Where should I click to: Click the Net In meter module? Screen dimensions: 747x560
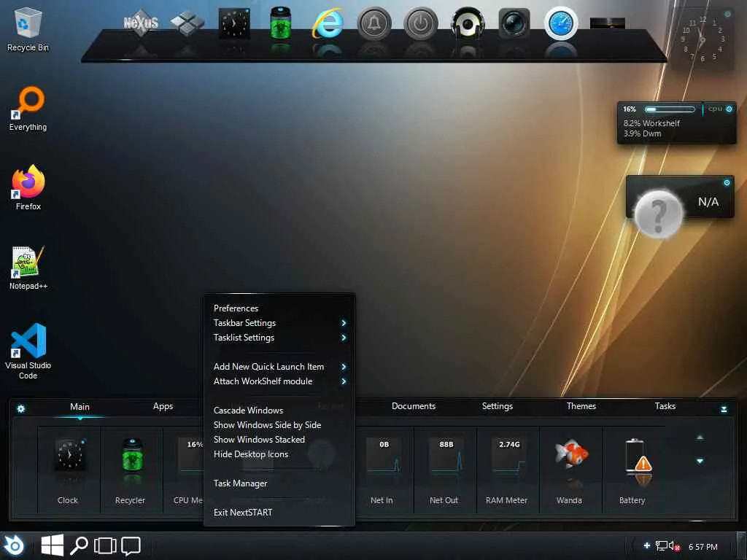382,470
